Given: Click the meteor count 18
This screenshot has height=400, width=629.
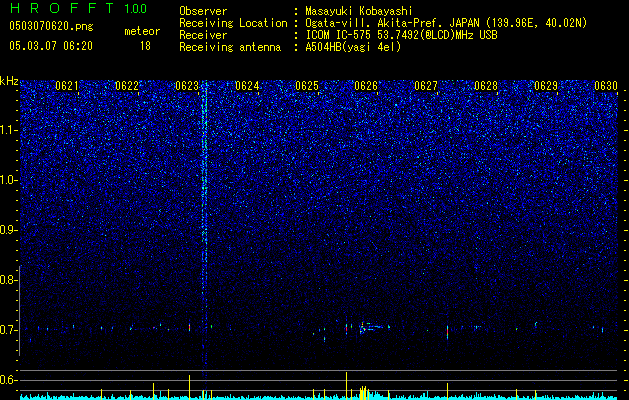Looking at the screenshot, I should [x=145, y=46].
